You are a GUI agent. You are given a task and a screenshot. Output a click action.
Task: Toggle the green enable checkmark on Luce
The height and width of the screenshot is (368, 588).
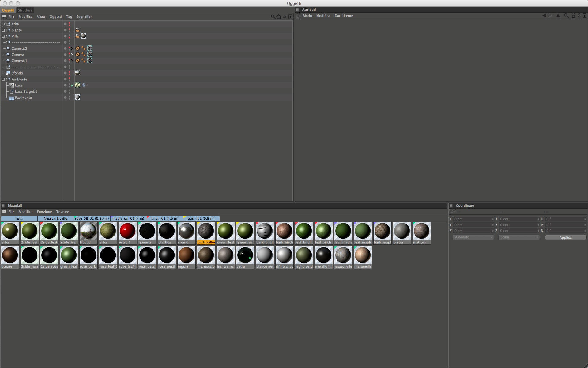pos(72,85)
